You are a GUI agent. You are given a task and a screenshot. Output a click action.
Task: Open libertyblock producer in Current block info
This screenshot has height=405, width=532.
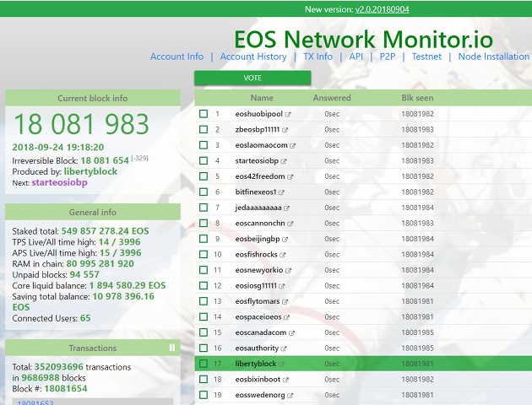(90, 171)
